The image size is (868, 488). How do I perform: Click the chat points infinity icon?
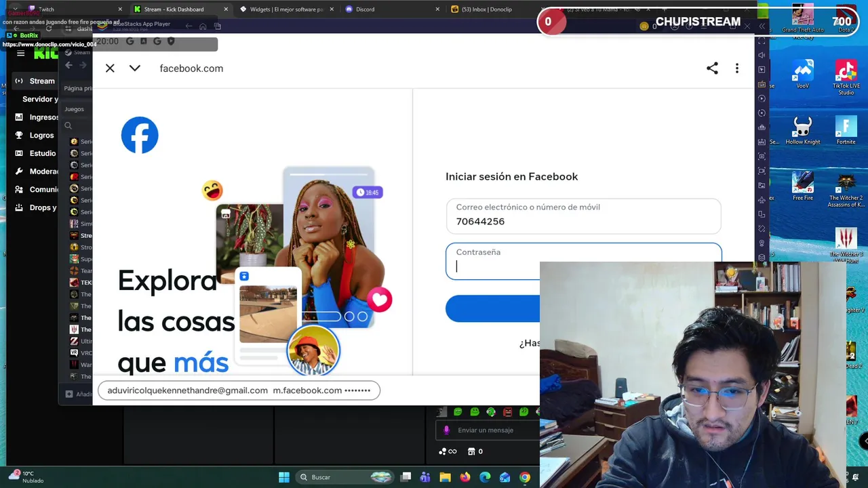tap(448, 451)
